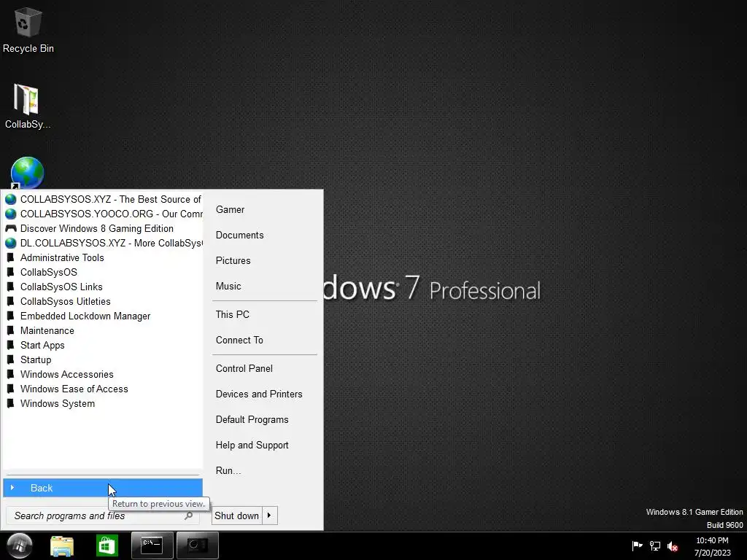Click the folder icon beside Startup

point(10,359)
